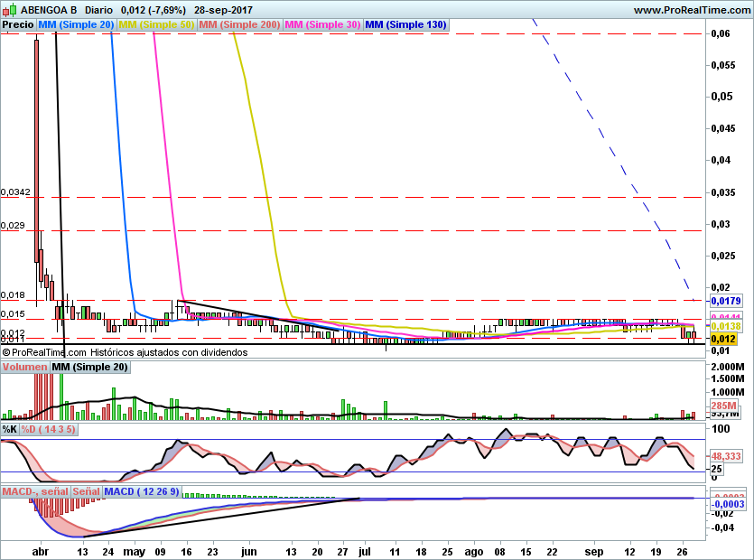Click the 285M volume value tag
Screen dimensions: 754x560
click(723, 406)
